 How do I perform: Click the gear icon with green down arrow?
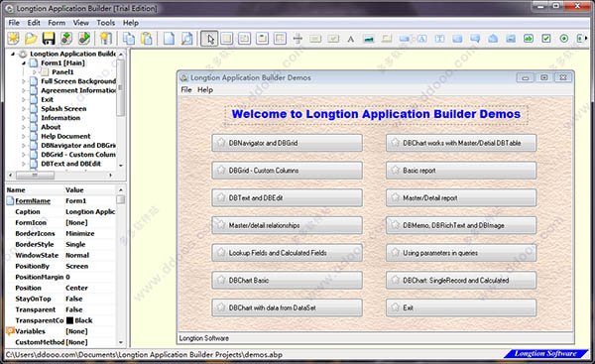pos(66,39)
